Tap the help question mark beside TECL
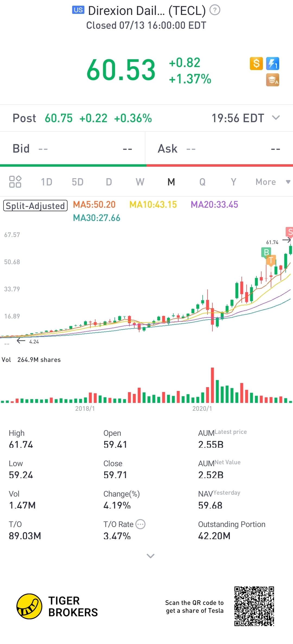 tap(215, 10)
